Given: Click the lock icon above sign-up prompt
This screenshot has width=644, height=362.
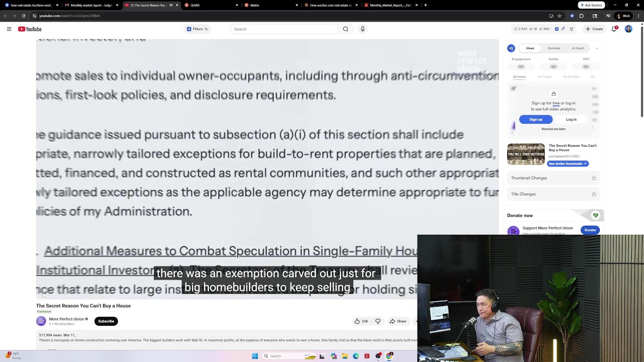Looking at the screenshot, I should click(x=553, y=94).
